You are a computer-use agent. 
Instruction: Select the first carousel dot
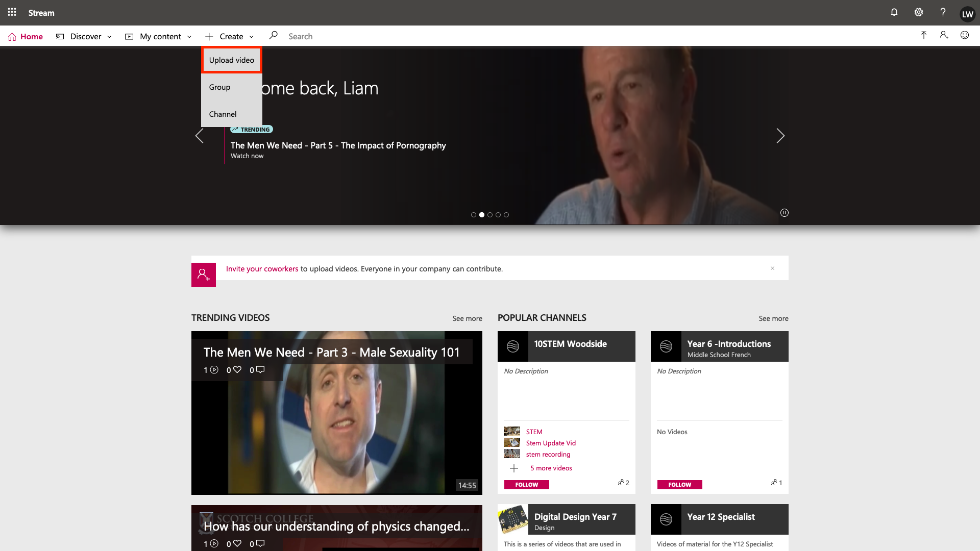click(474, 215)
